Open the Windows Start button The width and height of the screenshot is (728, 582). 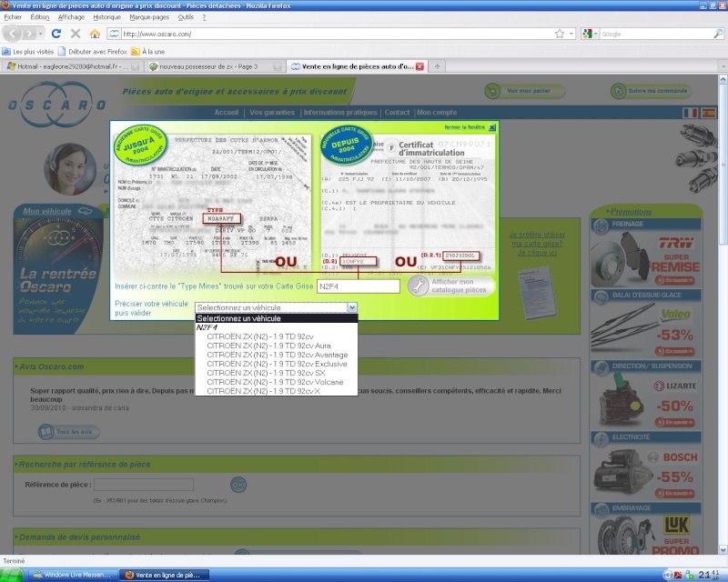tap(12, 575)
